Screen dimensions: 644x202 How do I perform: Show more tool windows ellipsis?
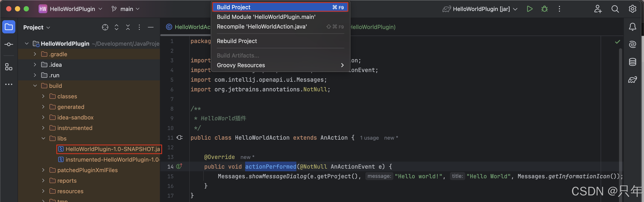9,85
